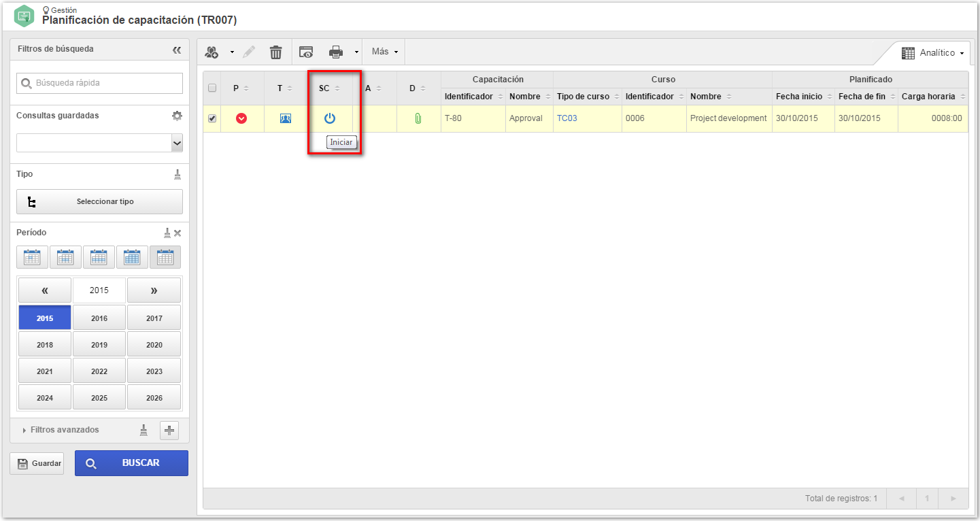Collapse the Filtros de búsqueda panel
Viewport: 980px width, 521px height.
tap(177, 50)
